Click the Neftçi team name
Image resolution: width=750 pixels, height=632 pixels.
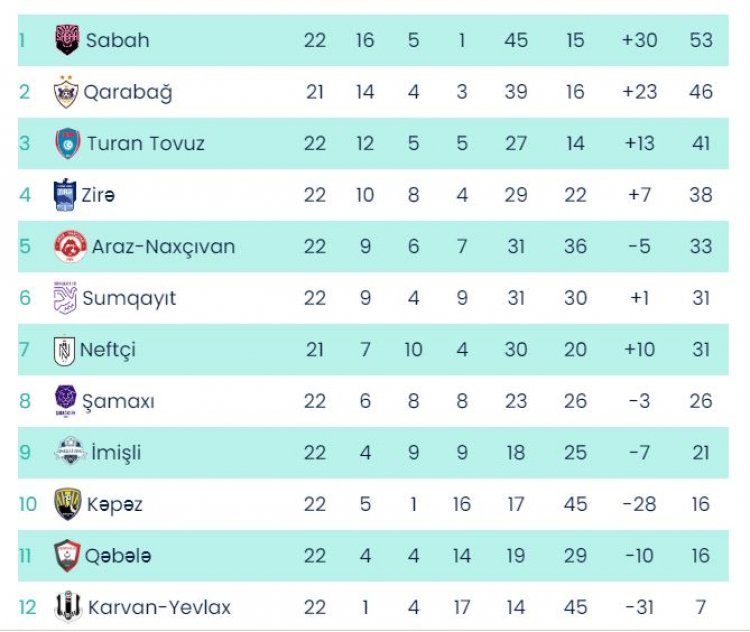point(109,350)
